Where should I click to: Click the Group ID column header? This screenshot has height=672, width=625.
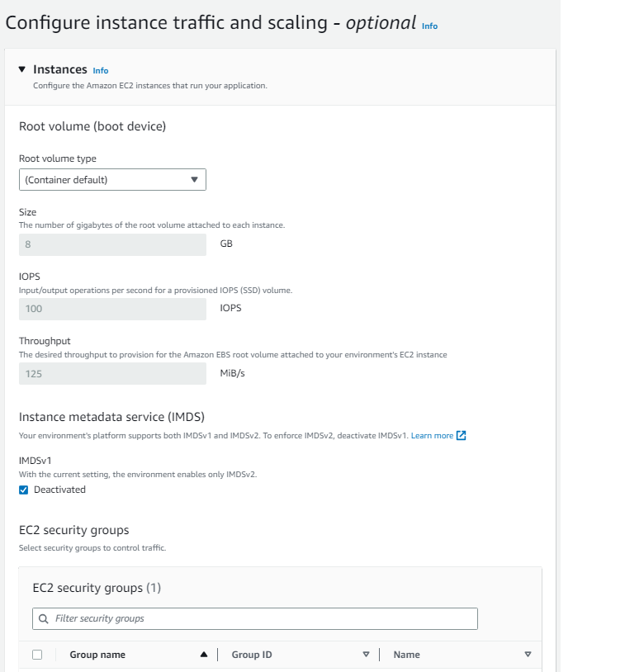[x=252, y=655]
